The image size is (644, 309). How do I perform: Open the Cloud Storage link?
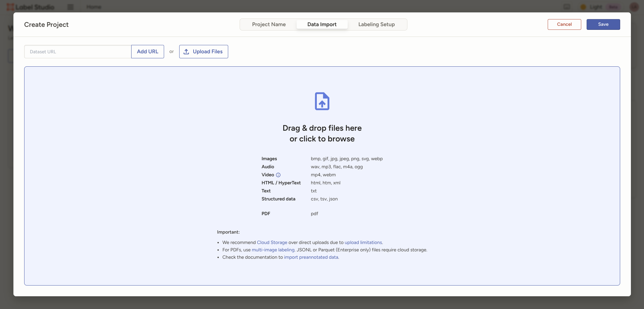pos(272,243)
